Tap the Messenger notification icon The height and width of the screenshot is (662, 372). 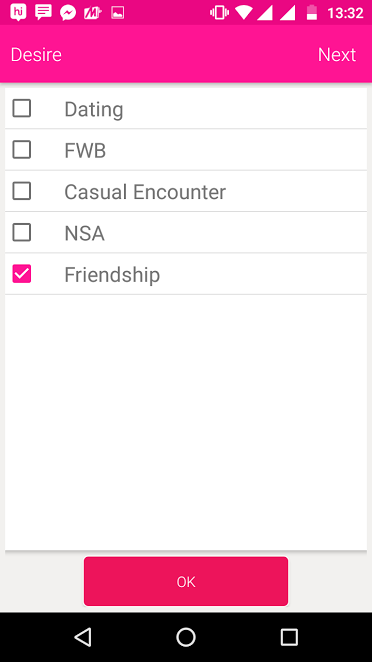tap(68, 13)
